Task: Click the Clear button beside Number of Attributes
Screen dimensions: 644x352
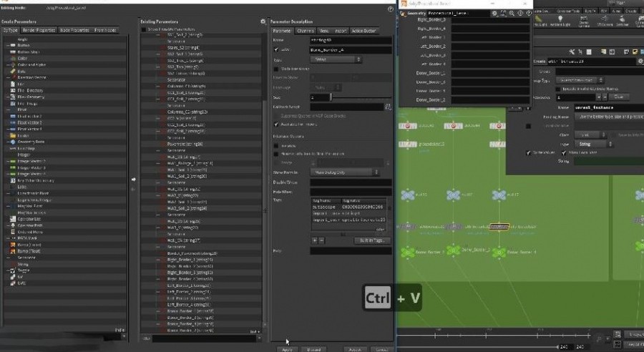Action: point(618,97)
